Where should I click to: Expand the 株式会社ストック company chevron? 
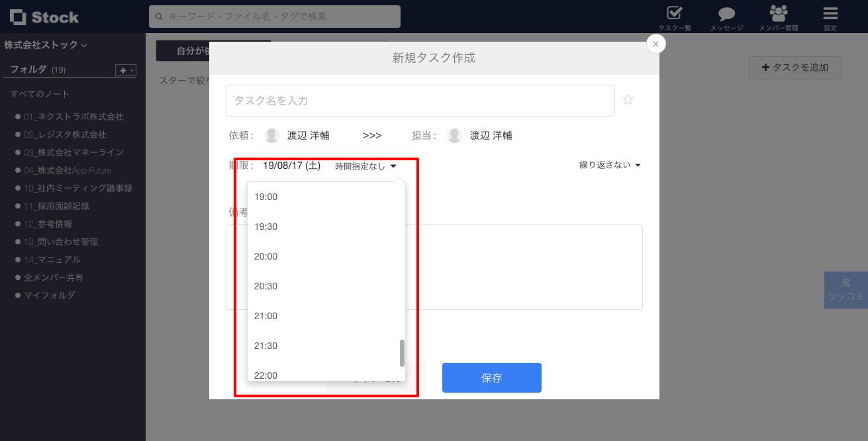tap(84, 45)
